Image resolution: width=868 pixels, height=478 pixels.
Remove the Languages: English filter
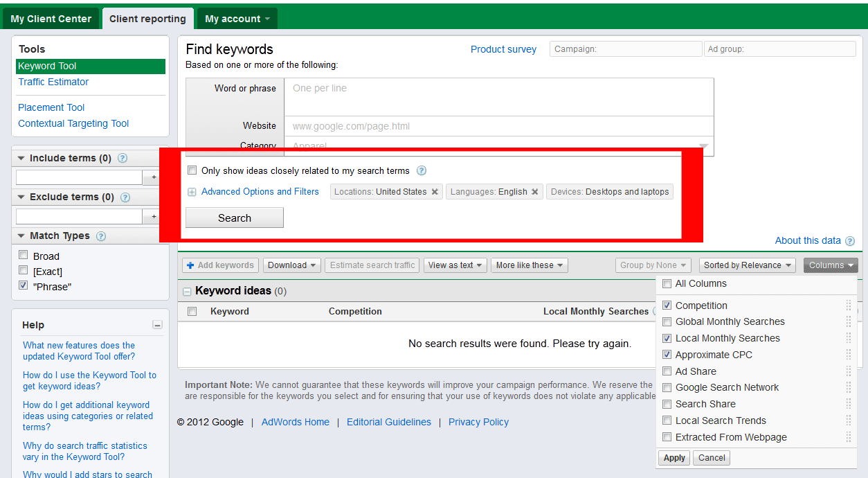[535, 192]
